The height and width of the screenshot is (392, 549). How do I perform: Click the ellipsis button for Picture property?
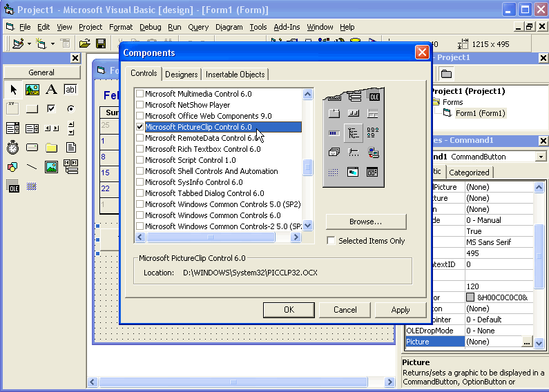click(x=527, y=342)
